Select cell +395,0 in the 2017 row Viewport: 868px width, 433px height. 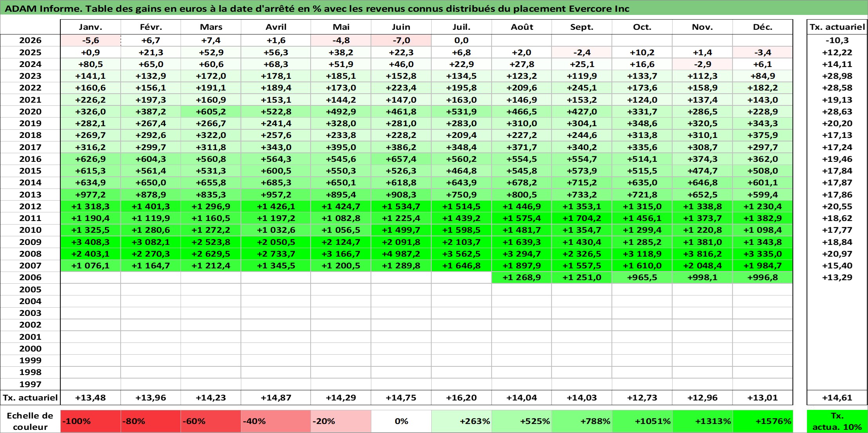point(341,147)
